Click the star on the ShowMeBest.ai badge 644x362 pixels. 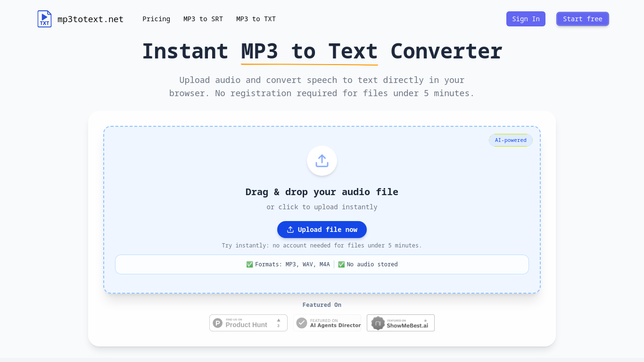(425, 320)
